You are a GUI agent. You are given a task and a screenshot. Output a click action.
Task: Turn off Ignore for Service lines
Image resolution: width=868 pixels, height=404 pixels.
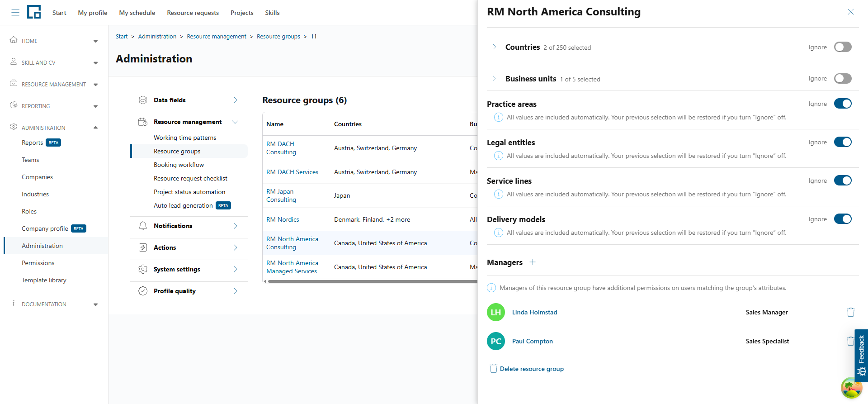click(843, 181)
